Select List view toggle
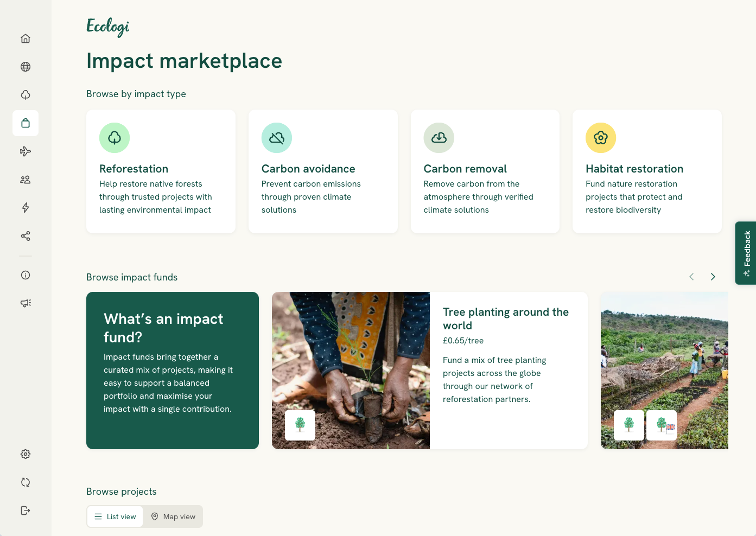The image size is (756, 536). click(115, 516)
